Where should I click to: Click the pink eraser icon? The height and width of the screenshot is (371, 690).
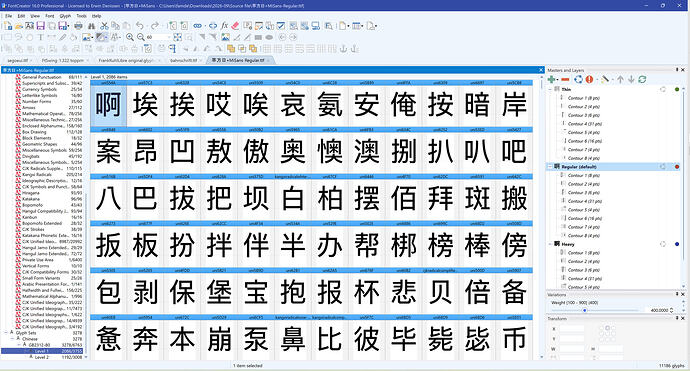point(235,26)
